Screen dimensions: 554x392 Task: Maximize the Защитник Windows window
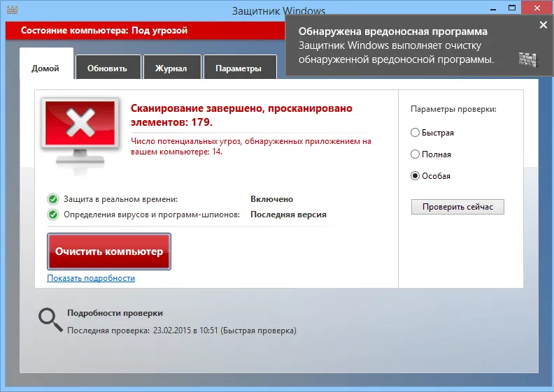pyautogui.click(x=512, y=8)
